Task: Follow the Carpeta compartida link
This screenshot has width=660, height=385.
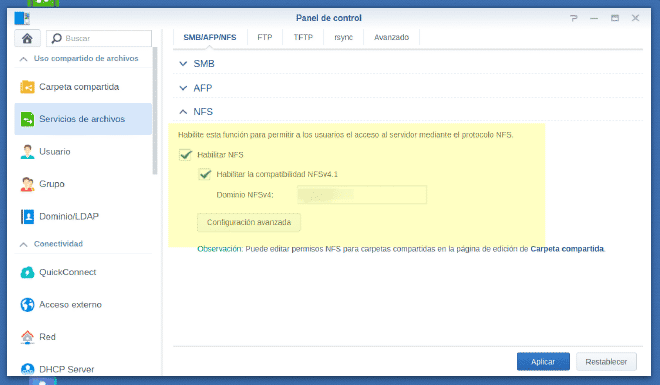Action: click(x=567, y=249)
